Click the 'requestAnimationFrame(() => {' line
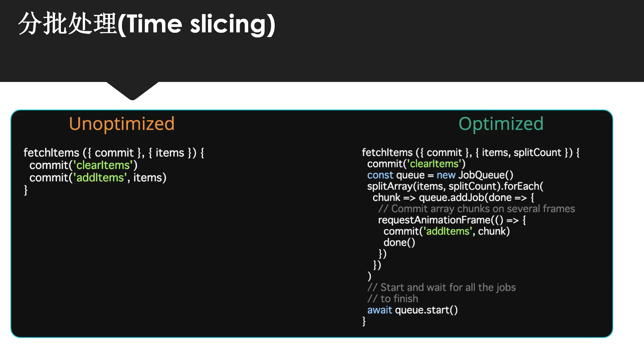The width and height of the screenshot is (644, 348). pyautogui.click(x=452, y=220)
